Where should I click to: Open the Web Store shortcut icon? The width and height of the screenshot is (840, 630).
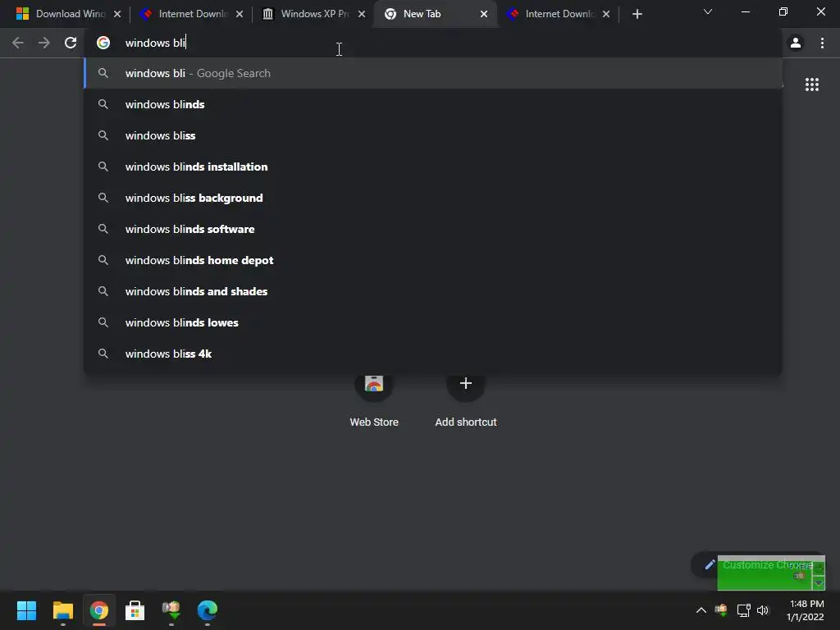click(374, 384)
